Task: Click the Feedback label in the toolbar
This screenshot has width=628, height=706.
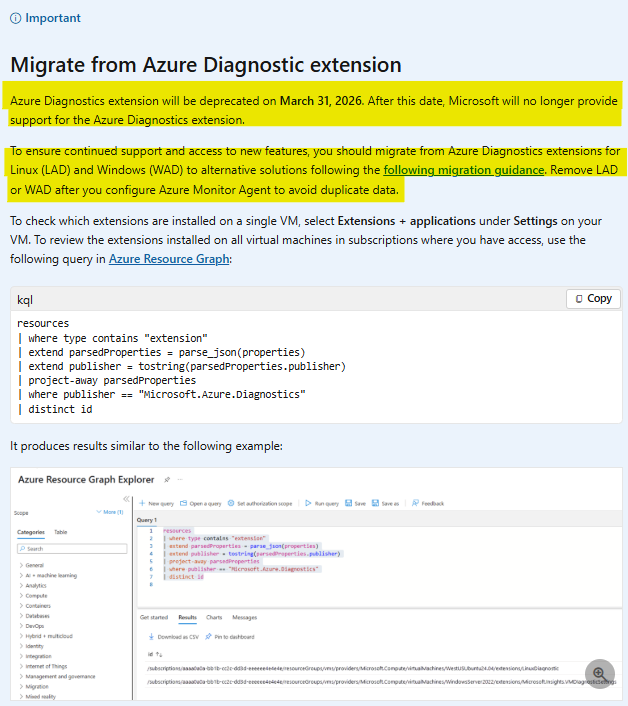Action: tap(433, 503)
